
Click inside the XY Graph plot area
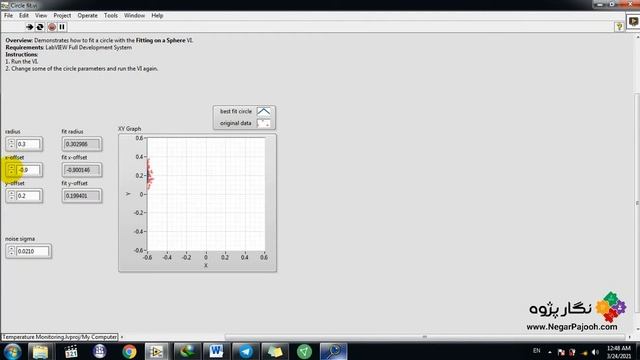coord(206,194)
